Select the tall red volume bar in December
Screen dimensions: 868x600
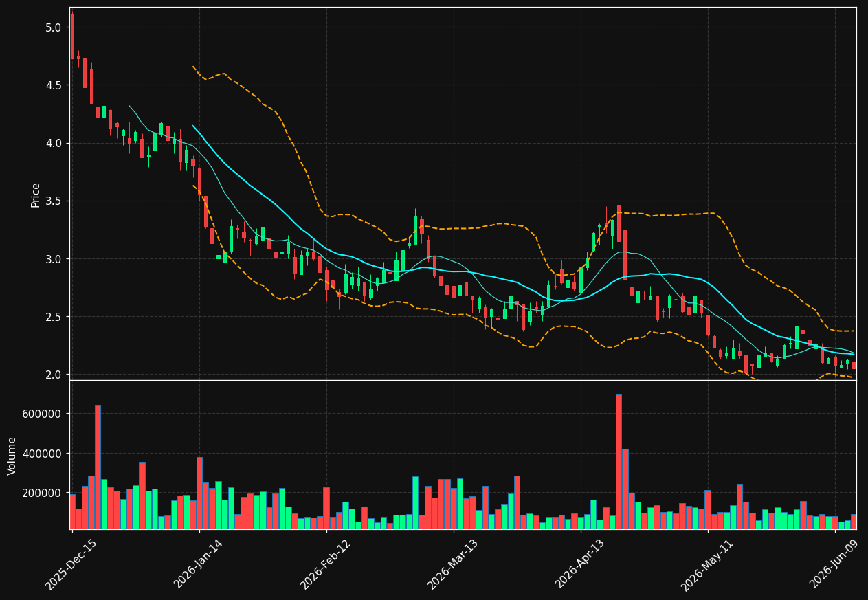point(98,467)
